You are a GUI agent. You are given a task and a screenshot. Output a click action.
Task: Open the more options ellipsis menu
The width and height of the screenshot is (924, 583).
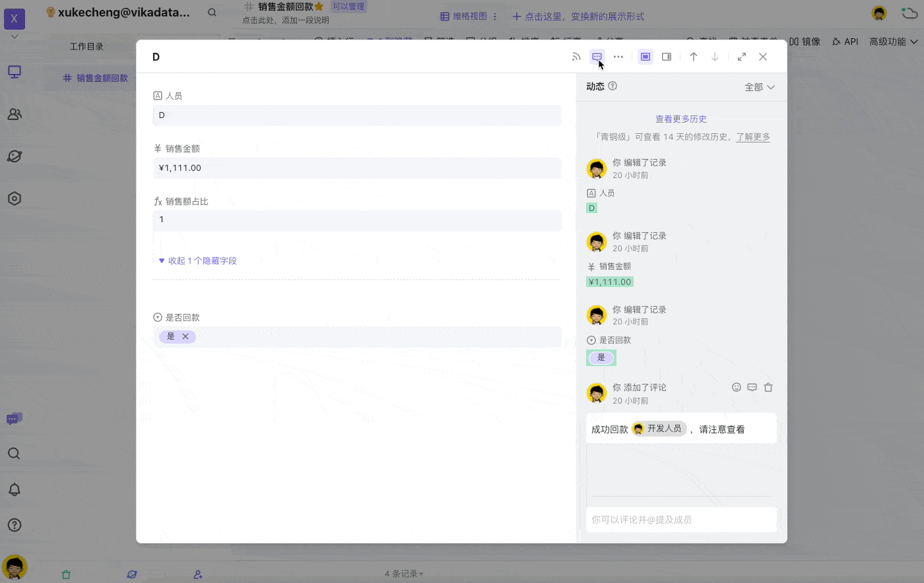coord(618,57)
